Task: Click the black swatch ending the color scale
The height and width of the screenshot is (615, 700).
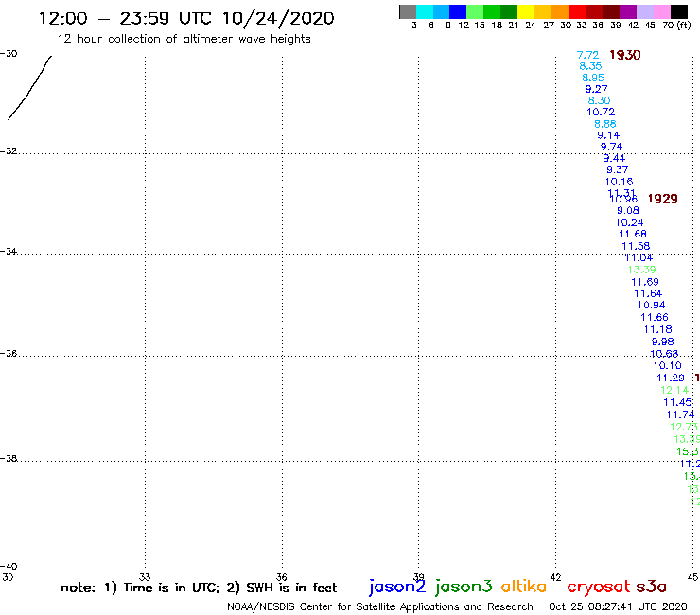Action: (x=679, y=11)
